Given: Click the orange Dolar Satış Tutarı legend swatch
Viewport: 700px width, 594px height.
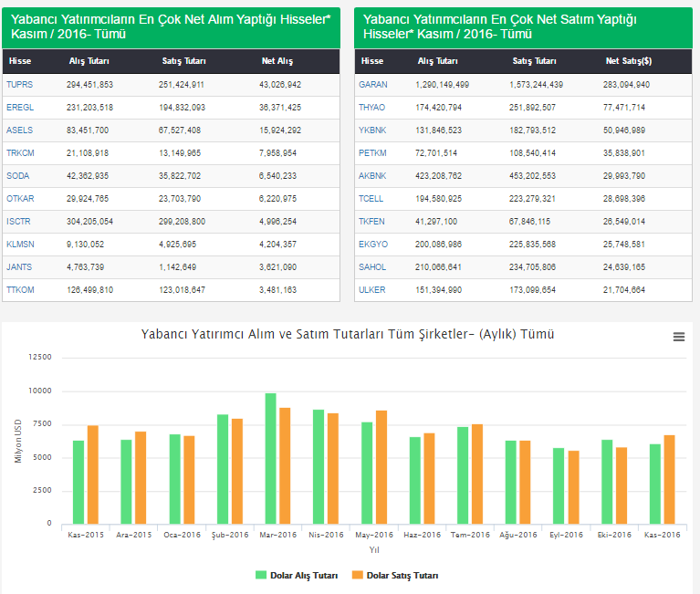Looking at the screenshot, I should click(357, 575).
